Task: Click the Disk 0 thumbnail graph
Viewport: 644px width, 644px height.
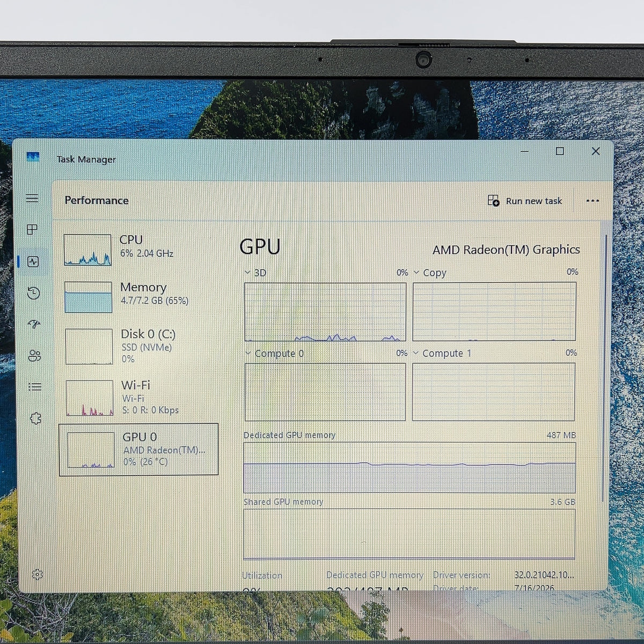Action: [x=89, y=347]
